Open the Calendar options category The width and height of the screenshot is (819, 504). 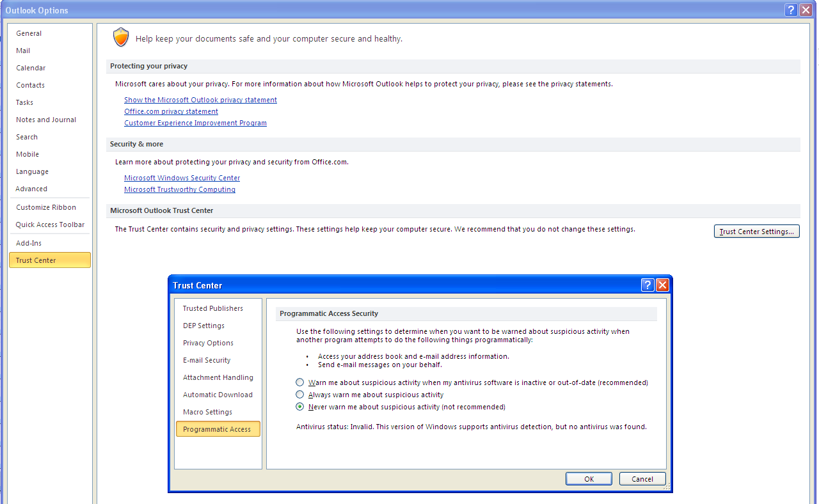(49, 68)
